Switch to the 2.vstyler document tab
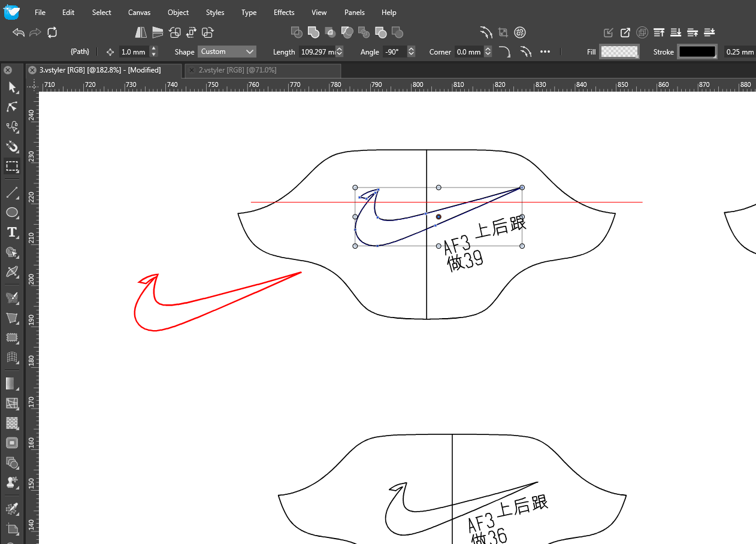Screen dimensions: 756x544 [237, 70]
